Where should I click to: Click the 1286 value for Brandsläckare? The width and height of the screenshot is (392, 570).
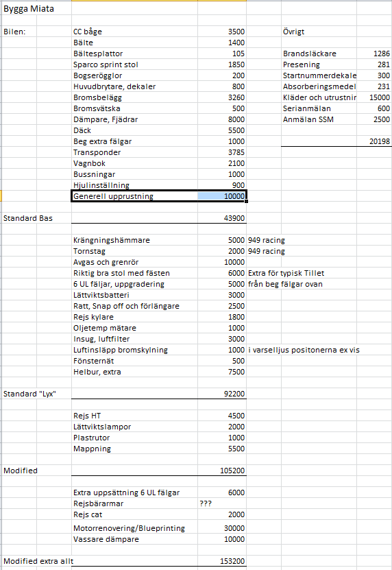point(374,54)
